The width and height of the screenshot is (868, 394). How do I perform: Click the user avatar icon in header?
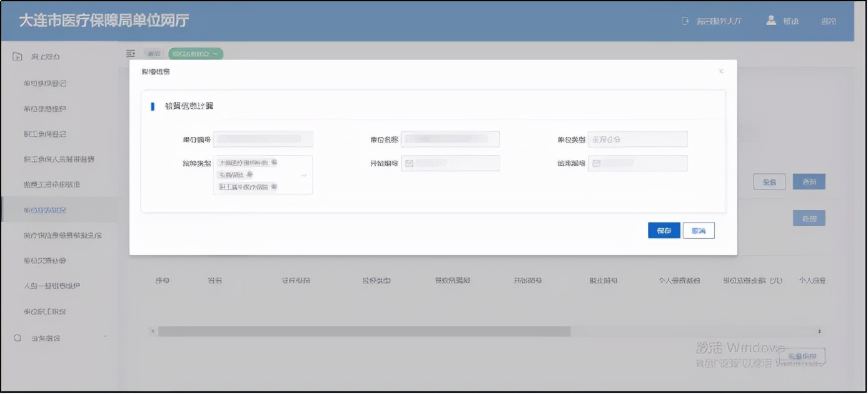[x=771, y=21]
